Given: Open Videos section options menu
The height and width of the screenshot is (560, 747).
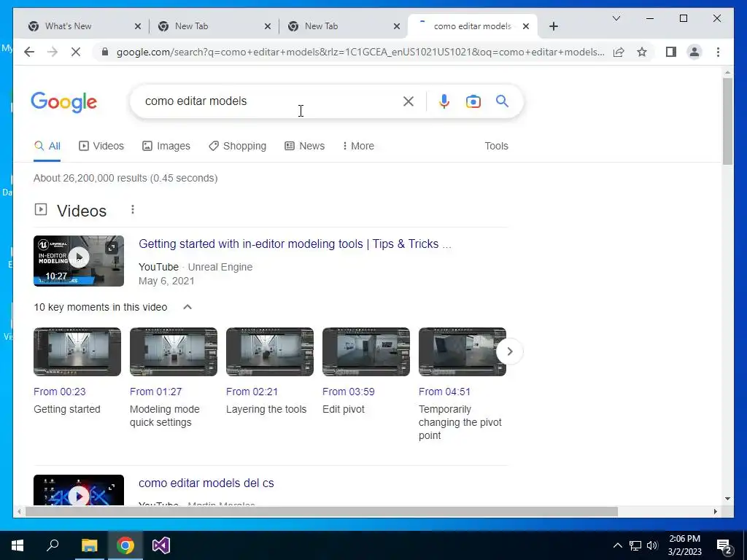Looking at the screenshot, I should click(x=133, y=209).
